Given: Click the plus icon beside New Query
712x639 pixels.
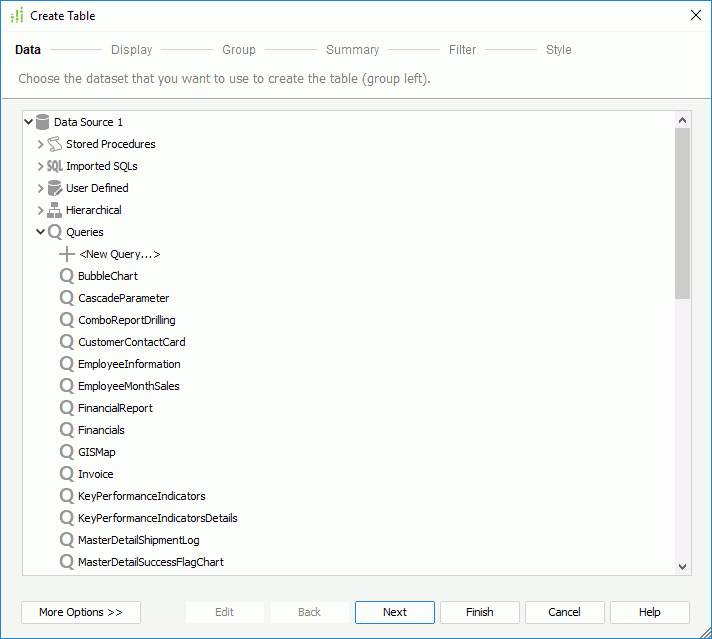Looking at the screenshot, I should 67,254.
